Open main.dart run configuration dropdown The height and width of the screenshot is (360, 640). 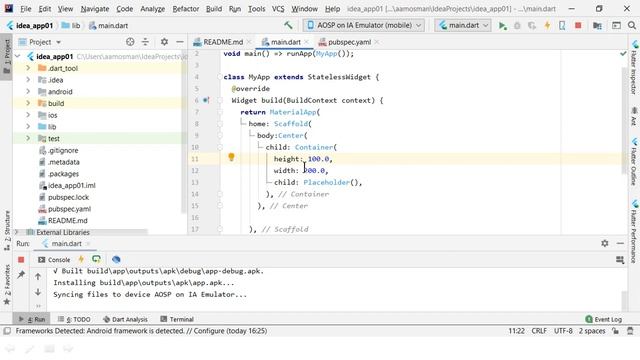(463, 25)
